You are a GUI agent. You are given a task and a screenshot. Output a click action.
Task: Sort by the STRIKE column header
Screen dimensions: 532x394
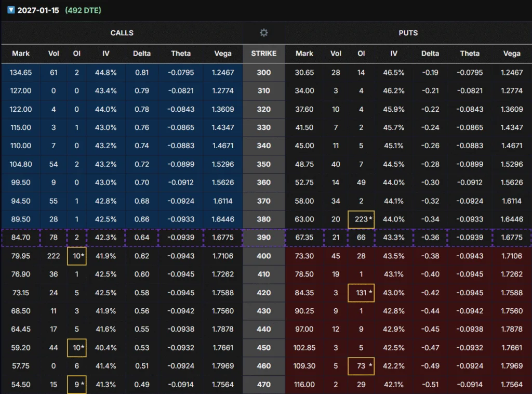264,54
